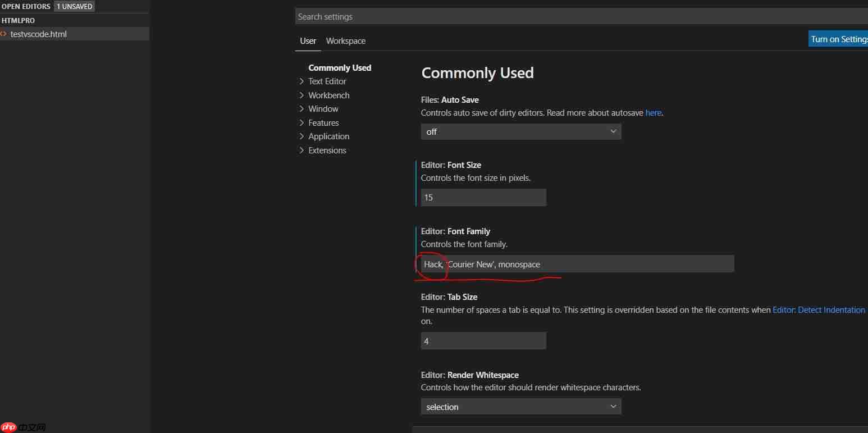The width and height of the screenshot is (868, 433).
Task: Switch to the User settings tab
Action: [308, 41]
